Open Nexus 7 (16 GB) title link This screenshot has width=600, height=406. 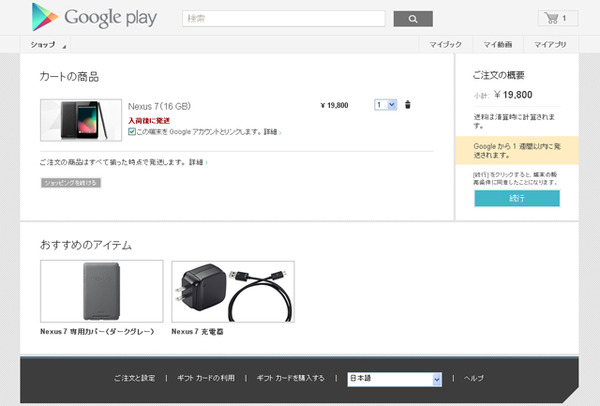159,106
